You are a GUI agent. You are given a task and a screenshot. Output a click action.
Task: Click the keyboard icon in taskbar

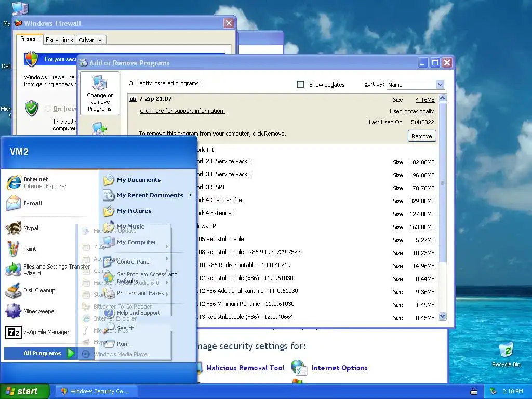pos(474,392)
